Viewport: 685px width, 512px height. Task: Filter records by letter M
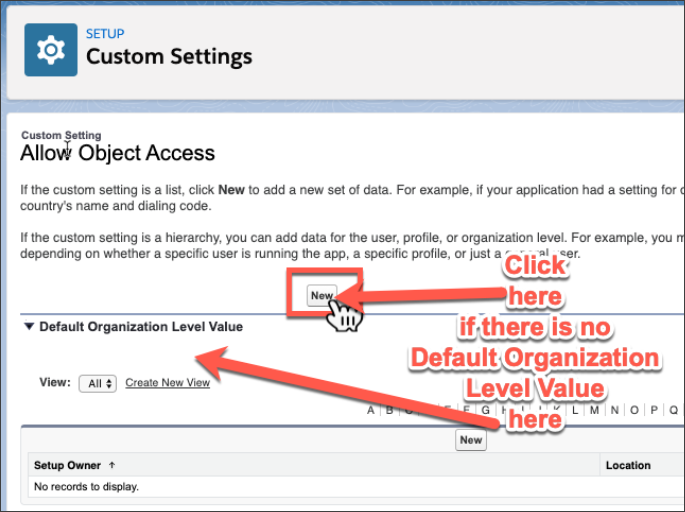tap(594, 410)
